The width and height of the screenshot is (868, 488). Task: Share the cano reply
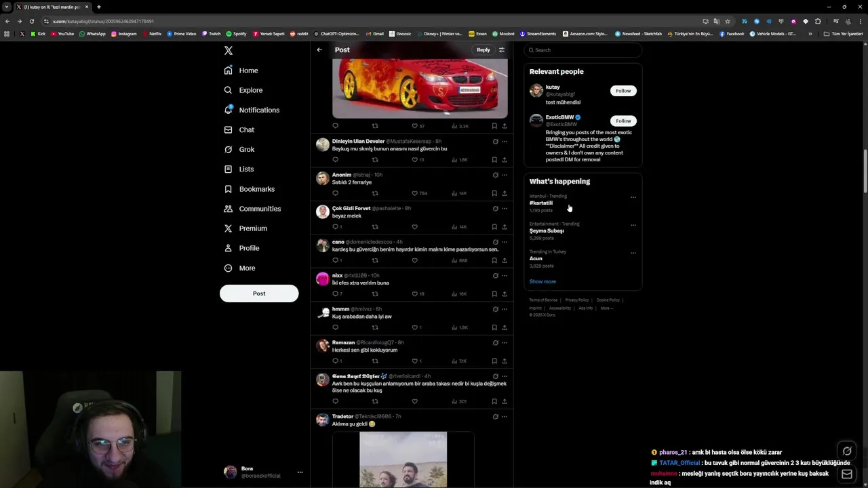tap(505, 260)
